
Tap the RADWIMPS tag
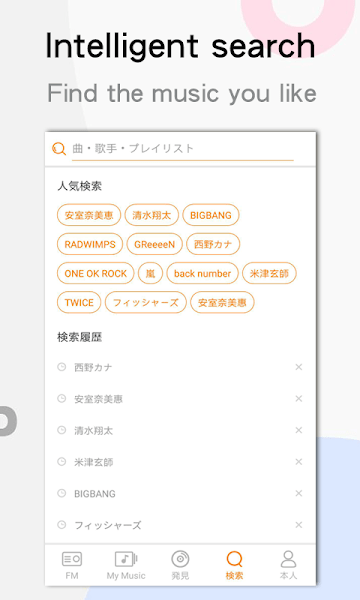90,244
